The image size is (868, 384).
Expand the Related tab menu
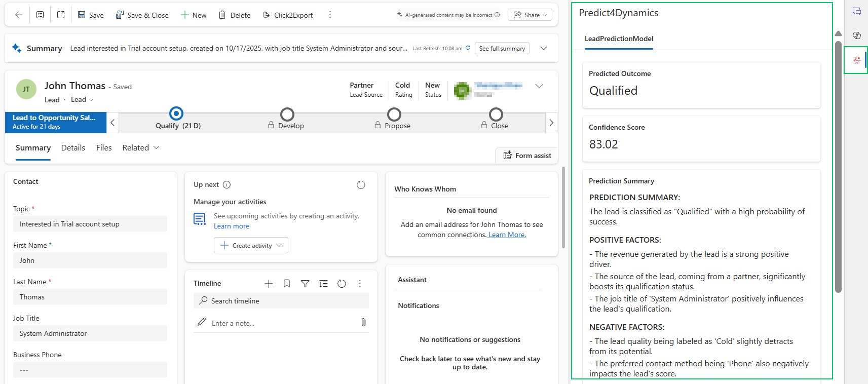[141, 148]
